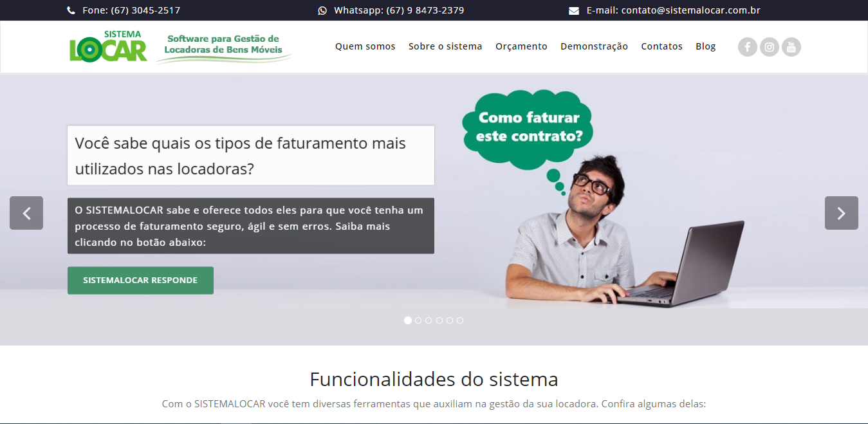The width and height of the screenshot is (868, 424).
Task: Go to previous slide with left arrow
Action: pos(26,213)
